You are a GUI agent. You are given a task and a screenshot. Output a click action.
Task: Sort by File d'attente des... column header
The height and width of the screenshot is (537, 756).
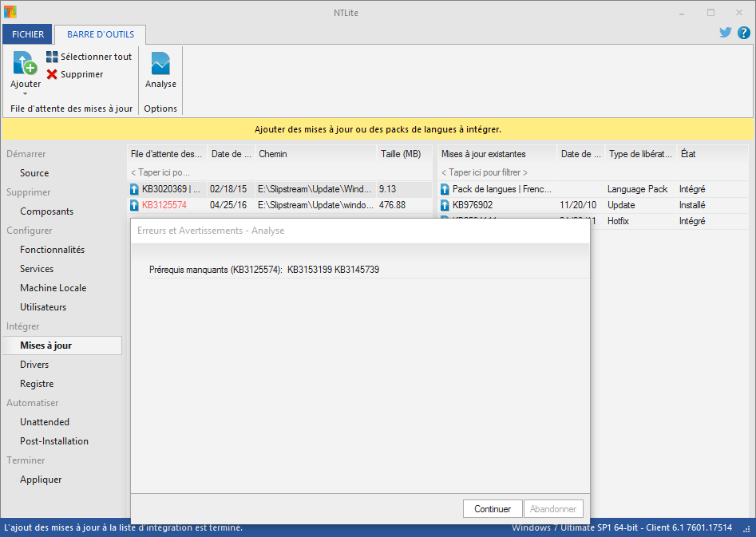tap(167, 154)
